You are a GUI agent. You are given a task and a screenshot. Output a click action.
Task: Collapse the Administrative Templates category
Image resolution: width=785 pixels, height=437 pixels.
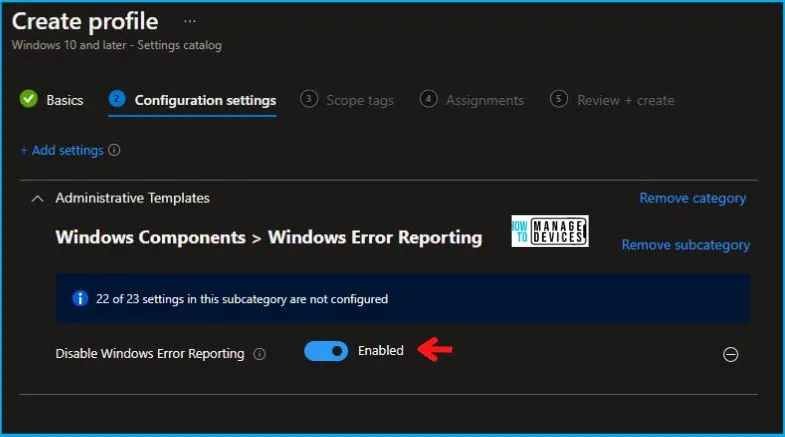[x=37, y=199]
